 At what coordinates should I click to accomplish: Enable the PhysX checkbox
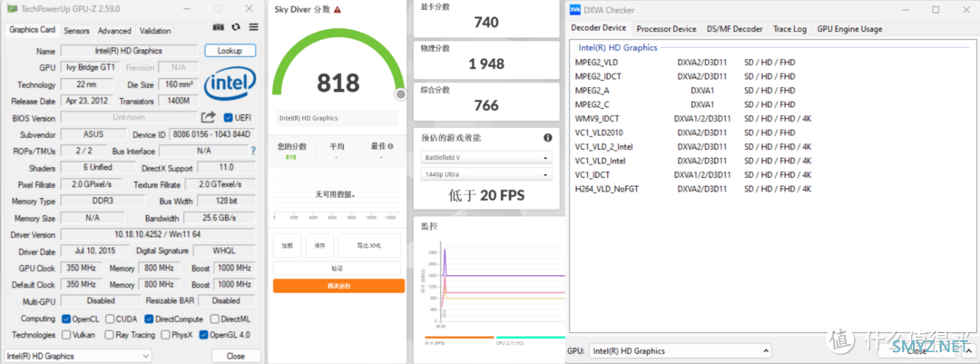[x=165, y=335]
